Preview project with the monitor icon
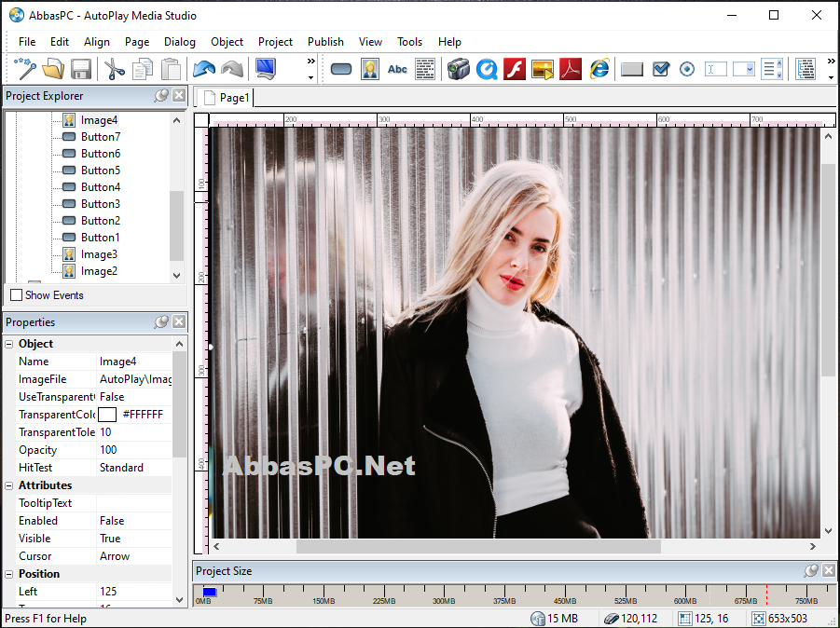The height and width of the screenshot is (628, 840). [x=266, y=69]
